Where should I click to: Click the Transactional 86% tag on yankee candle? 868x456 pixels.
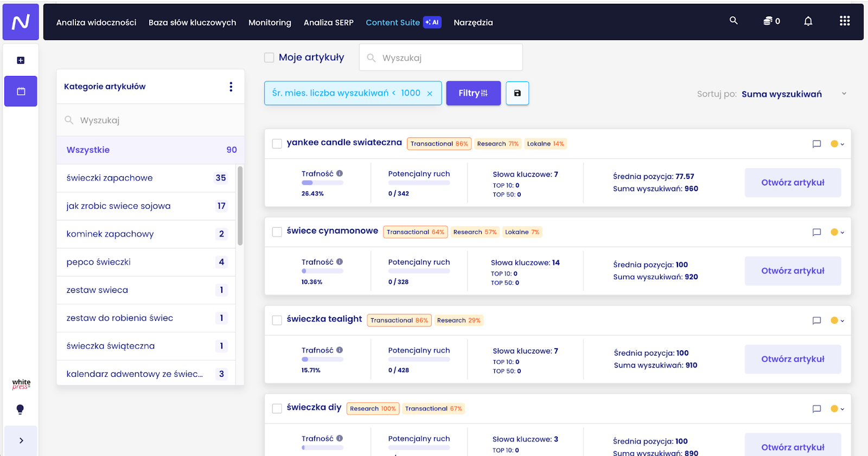(x=439, y=144)
